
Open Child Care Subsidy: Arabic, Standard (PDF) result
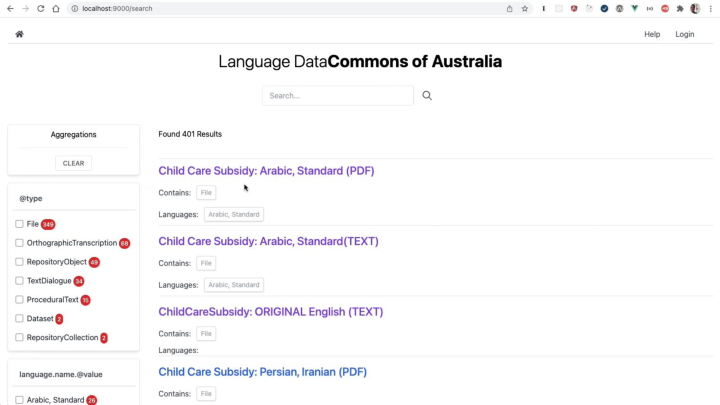click(266, 171)
